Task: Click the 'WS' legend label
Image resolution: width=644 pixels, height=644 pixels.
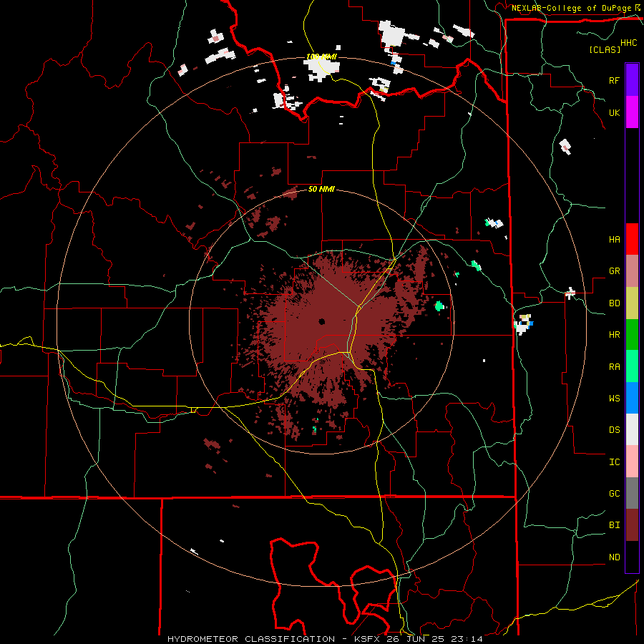Action: tap(614, 398)
